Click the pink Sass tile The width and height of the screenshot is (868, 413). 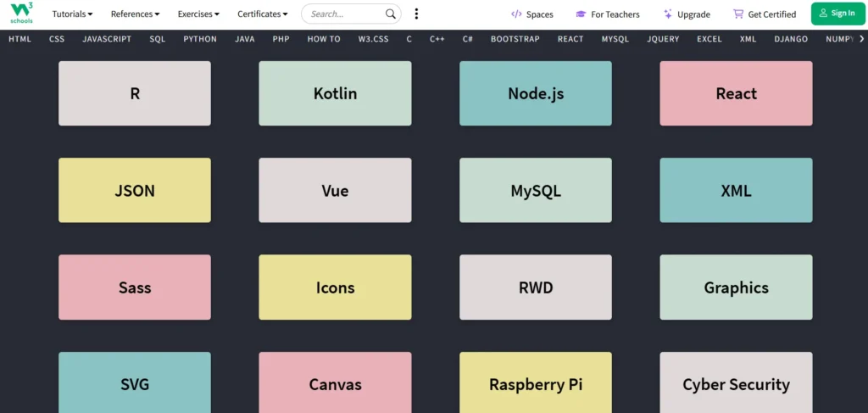[135, 287]
